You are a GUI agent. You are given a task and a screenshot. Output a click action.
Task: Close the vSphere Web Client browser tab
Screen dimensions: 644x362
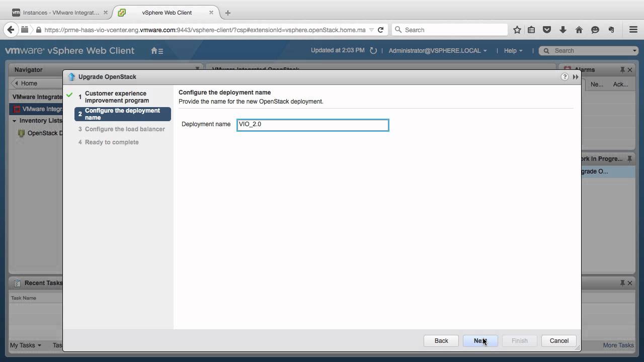point(211,13)
